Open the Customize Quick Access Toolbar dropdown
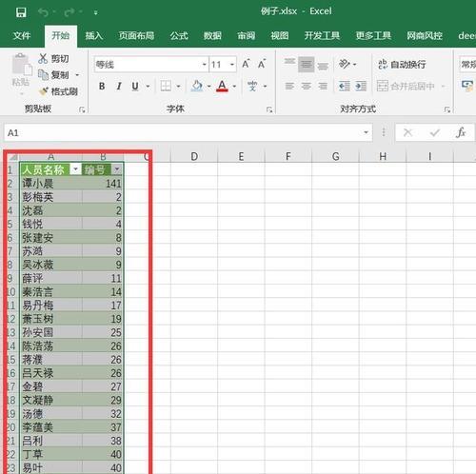This screenshot has height=474, width=476. click(x=95, y=12)
